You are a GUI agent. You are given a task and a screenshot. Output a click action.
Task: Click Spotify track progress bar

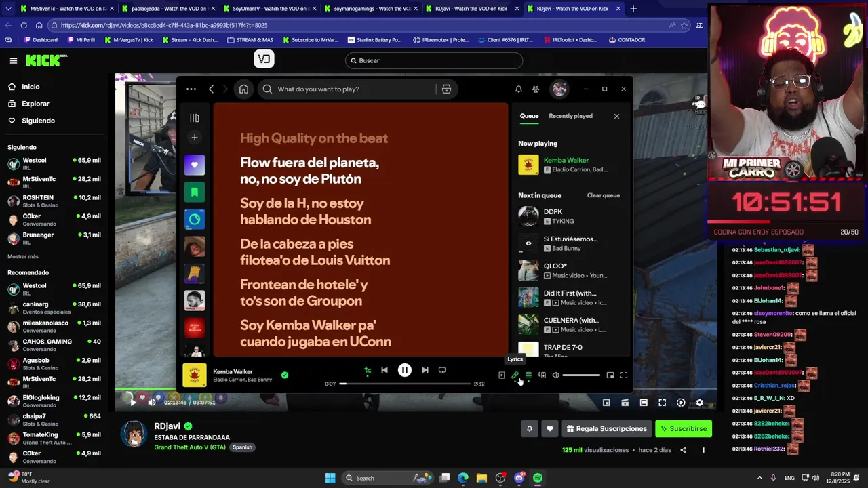(x=405, y=384)
